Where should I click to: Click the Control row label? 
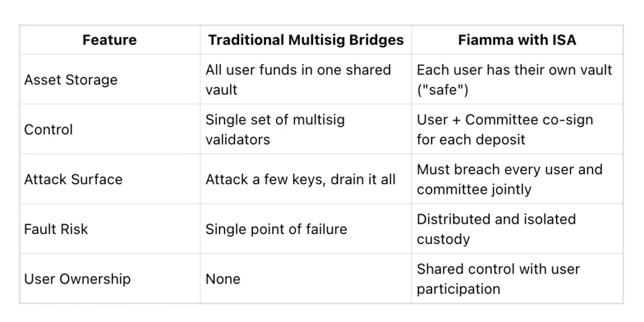[48, 130]
